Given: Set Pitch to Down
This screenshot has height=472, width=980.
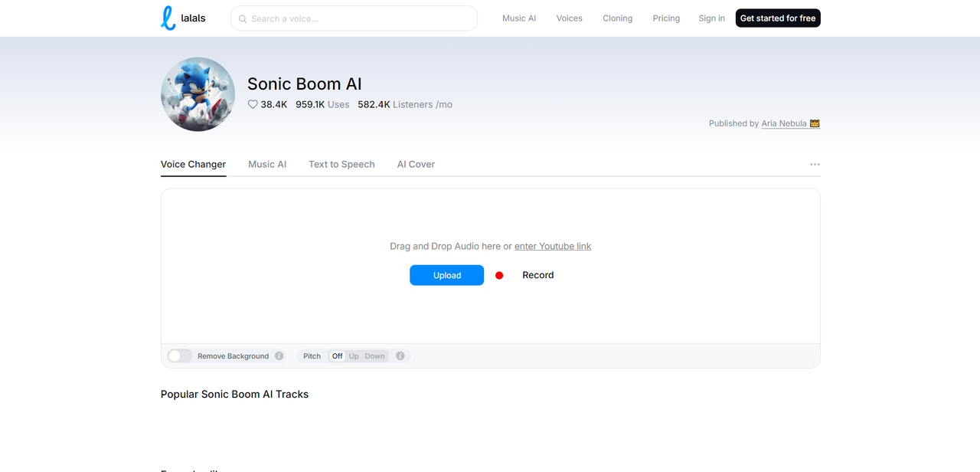Looking at the screenshot, I should [x=375, y=356].
